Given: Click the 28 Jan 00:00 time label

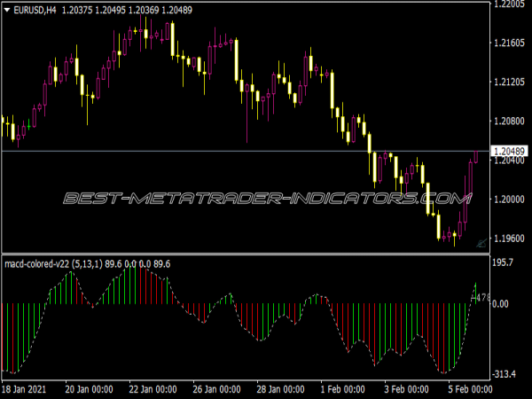Looking at the screenshot, I should coord(280,389).
